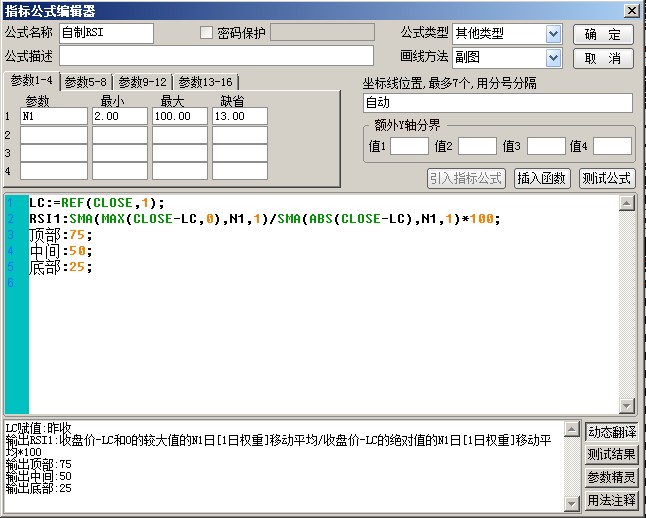Click the parameter name cell in row 2
This screenshot has height=518, width=646.
[x=54, y=135]
